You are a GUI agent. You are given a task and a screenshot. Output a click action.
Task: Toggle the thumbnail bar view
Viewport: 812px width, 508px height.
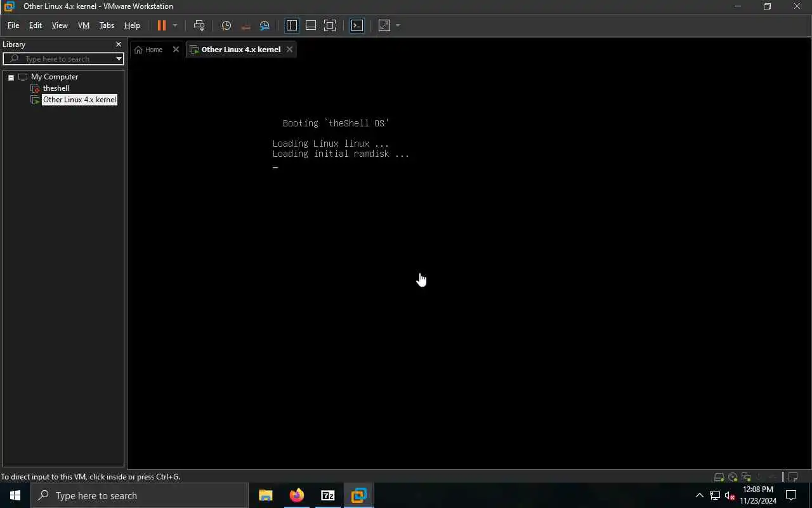click(x=311, y=25)
